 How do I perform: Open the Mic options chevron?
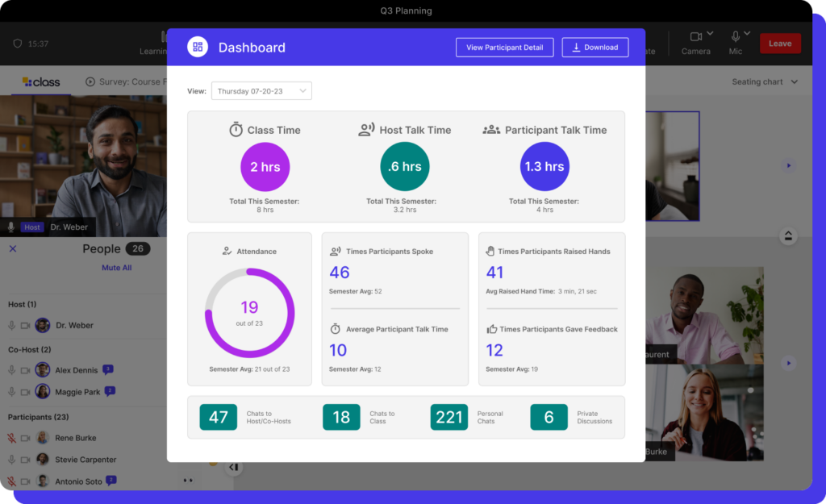pyautogui.click(x=747, y=34)
